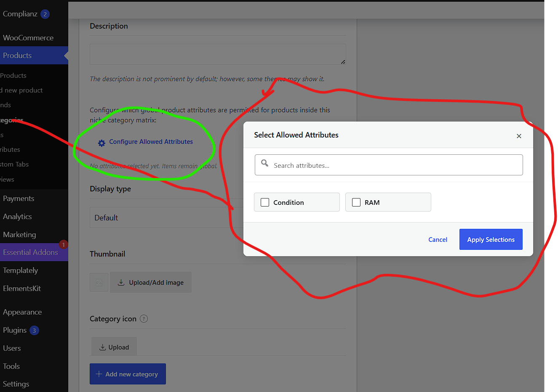
Task: Open Tools menu item
Action: (x=11, y=366)
